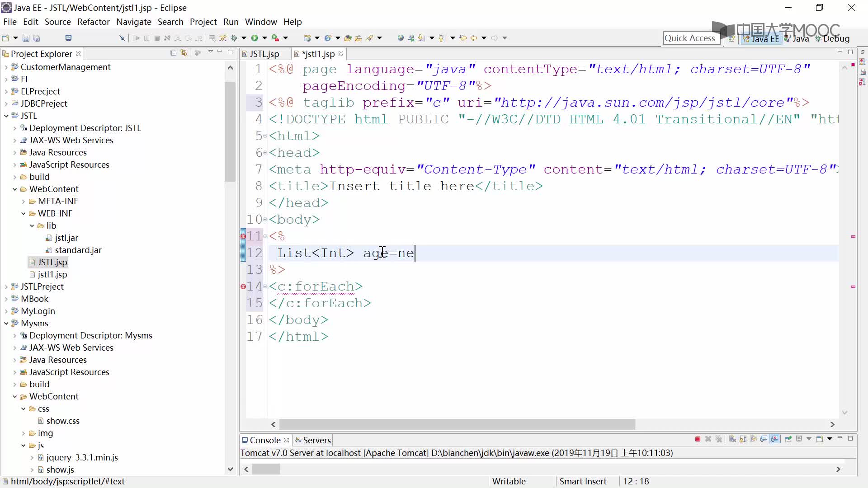Switch to Debug perspective
The image size is (868, 488).
(x=832, y=39)
